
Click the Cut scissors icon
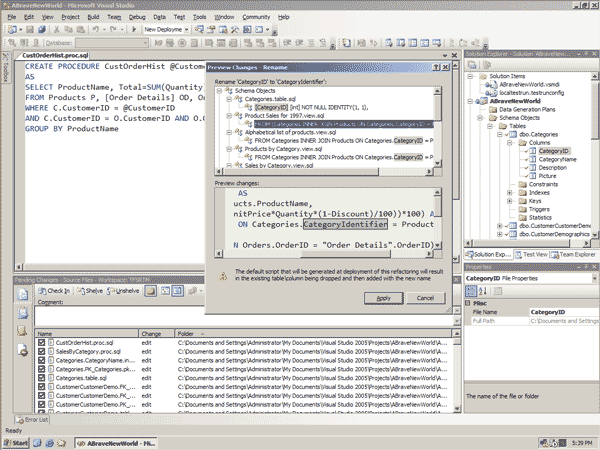coord(57,29)
